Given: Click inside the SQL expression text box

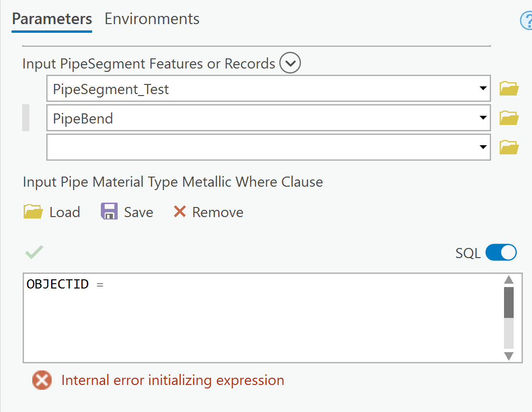Looking at the screenshot, I should click(260, 317).
